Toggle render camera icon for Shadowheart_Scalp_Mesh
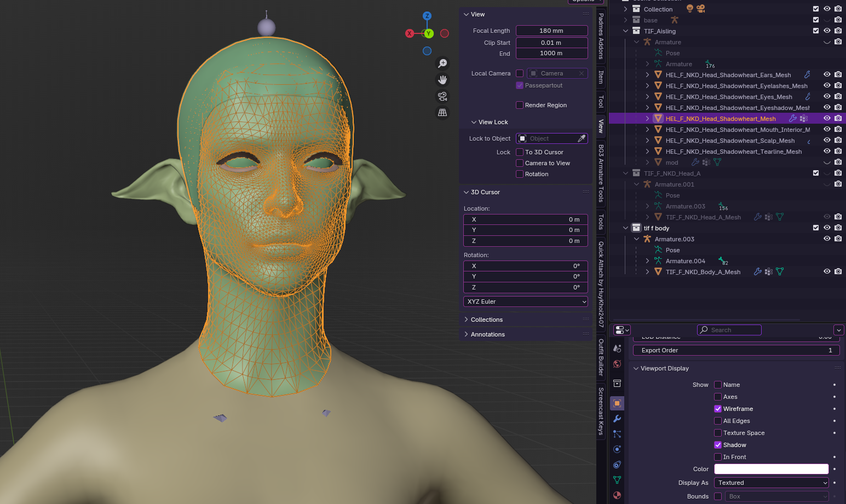 click(838, 141)
